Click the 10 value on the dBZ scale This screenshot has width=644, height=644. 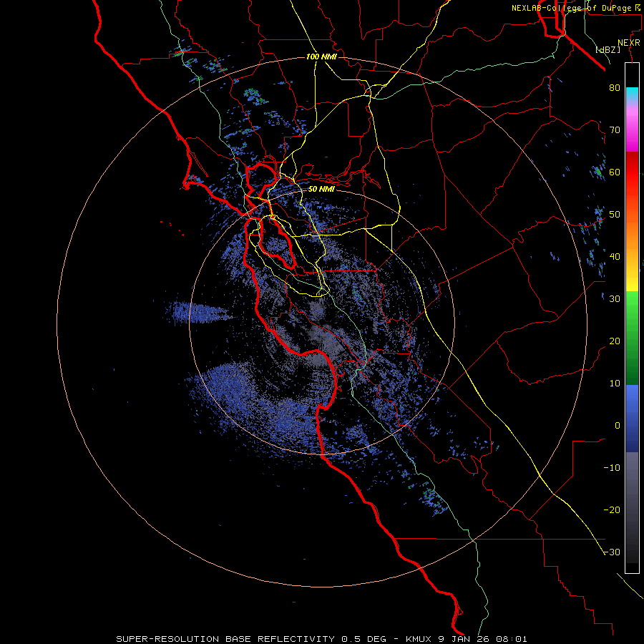click(x=615, y=384)
